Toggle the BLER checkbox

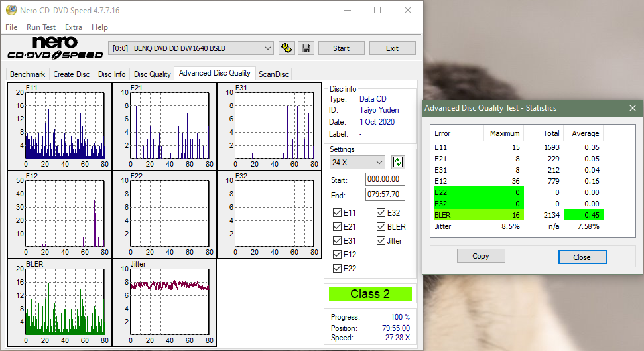tap(381, 226)
